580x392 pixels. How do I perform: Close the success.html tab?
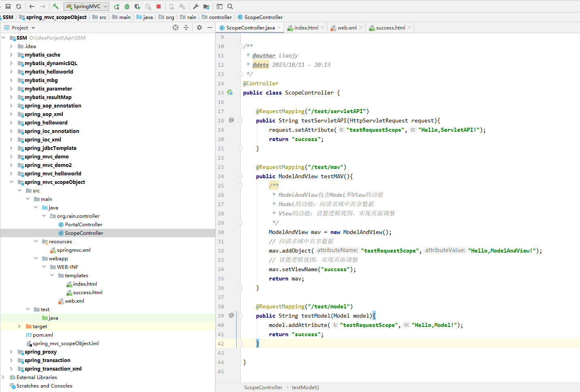pyautogui.click(x=409, y=27)
